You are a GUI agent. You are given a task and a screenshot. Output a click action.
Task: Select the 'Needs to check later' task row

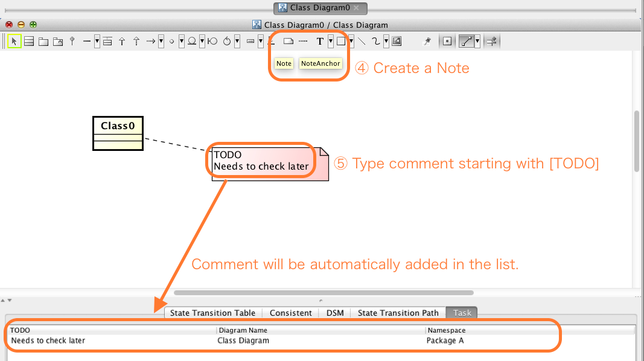[x=48, y=340]
